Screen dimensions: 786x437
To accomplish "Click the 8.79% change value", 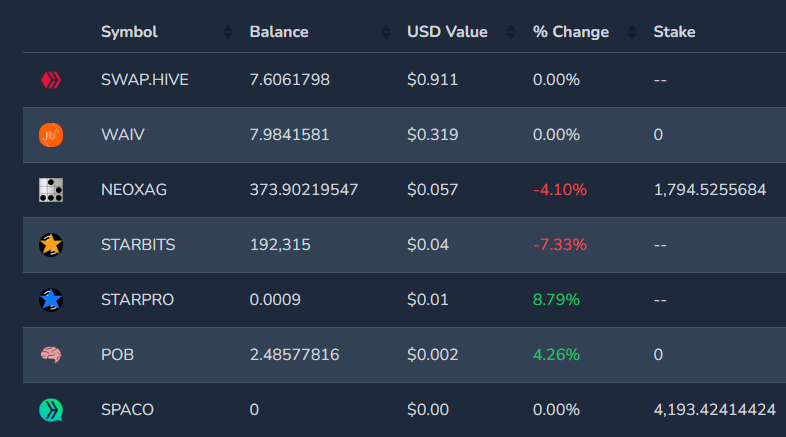I will 556,300.
